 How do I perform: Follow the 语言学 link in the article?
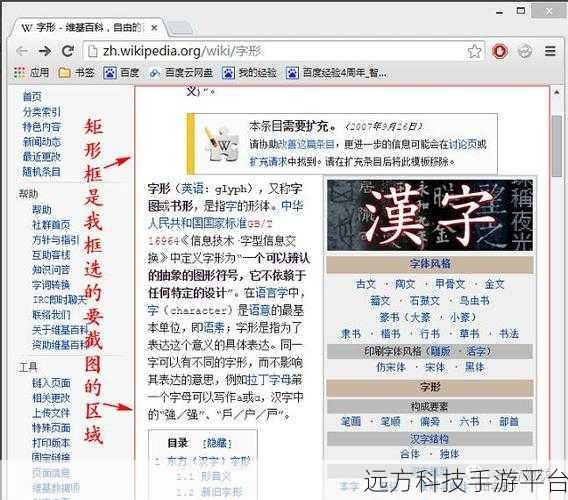point(272,293)
